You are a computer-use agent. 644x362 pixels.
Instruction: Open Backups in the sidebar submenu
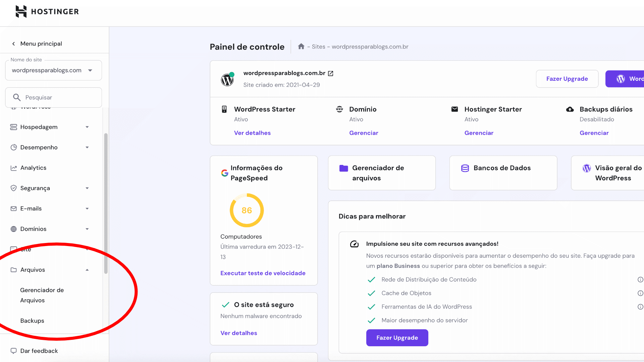(32, 321)
